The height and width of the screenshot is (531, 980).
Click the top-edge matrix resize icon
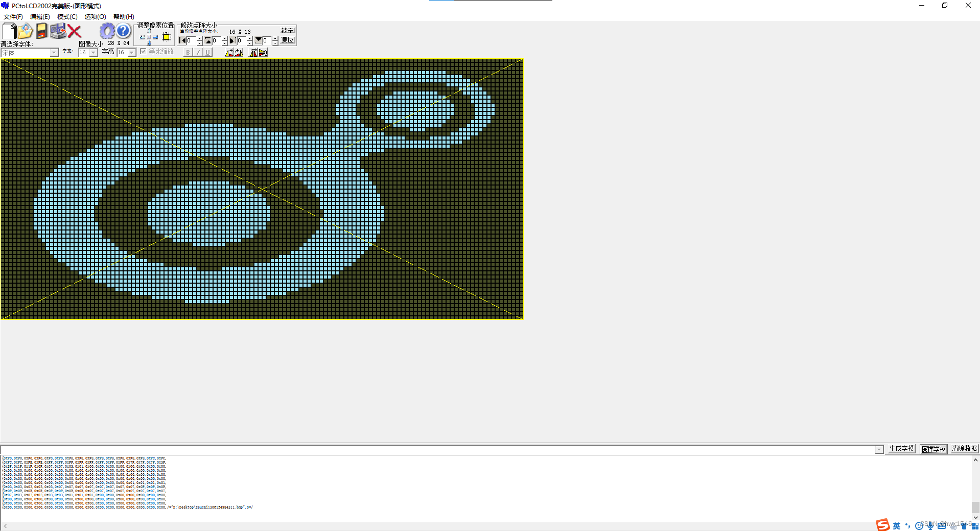pyautogui.click(x=207, y=40)
